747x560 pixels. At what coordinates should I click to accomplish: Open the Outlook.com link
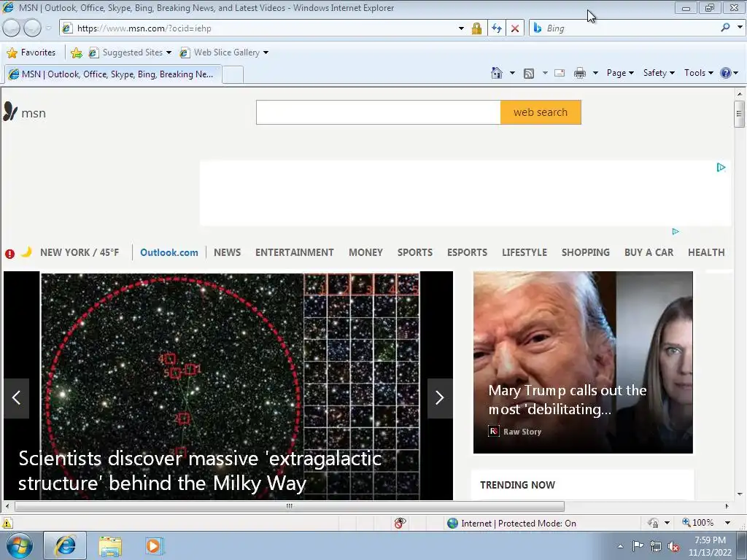[169, 252]
